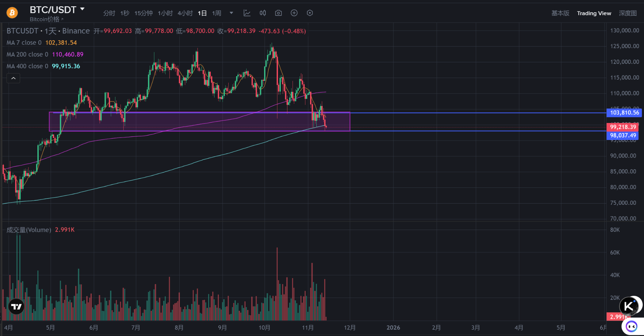Open chart settings hexagon icon
Viewport: 644px width, 336px height.
tap(310, 13)
